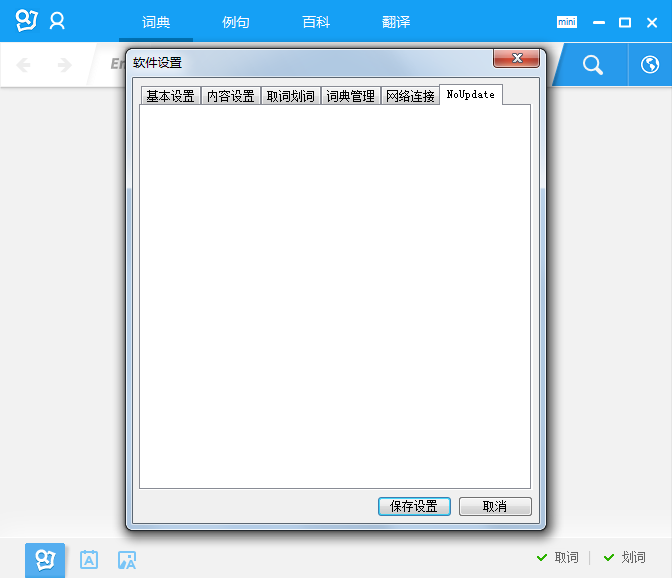Open the 内容设置 tab

click(231, 96)
